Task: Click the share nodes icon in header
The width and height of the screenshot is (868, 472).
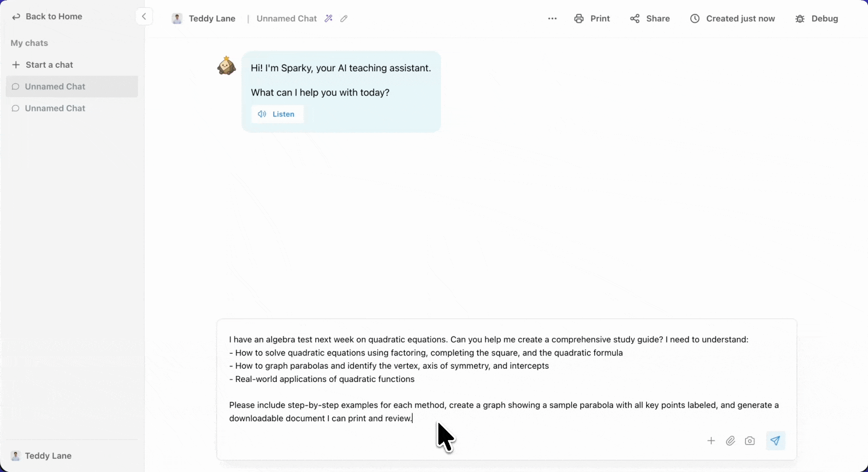Action: (x=635, y=19)
